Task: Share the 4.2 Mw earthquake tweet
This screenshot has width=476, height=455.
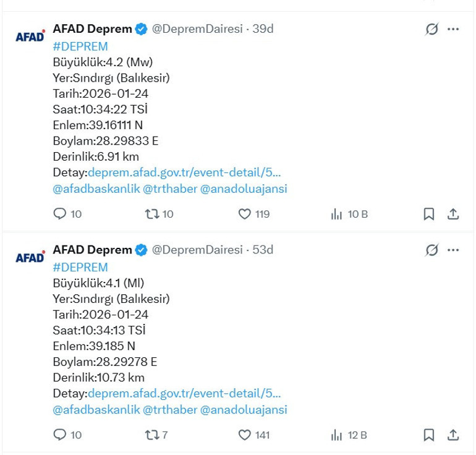Action: 453,214
